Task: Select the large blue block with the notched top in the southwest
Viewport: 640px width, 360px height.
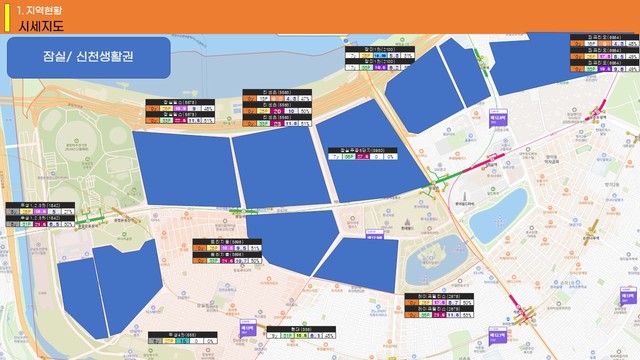Action: 127,287
